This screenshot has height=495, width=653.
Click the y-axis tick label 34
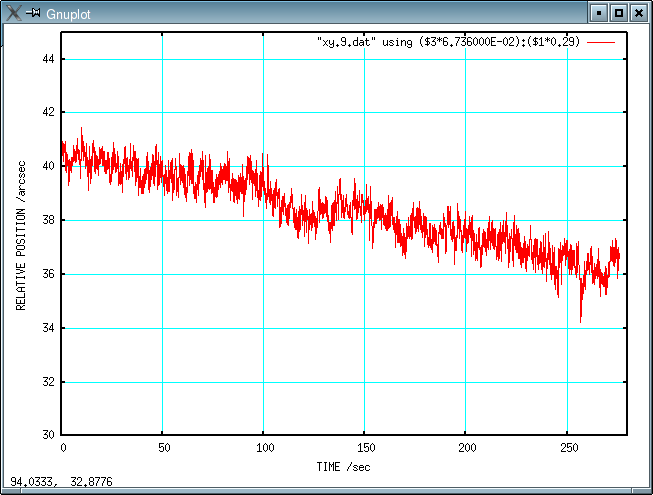48,328
